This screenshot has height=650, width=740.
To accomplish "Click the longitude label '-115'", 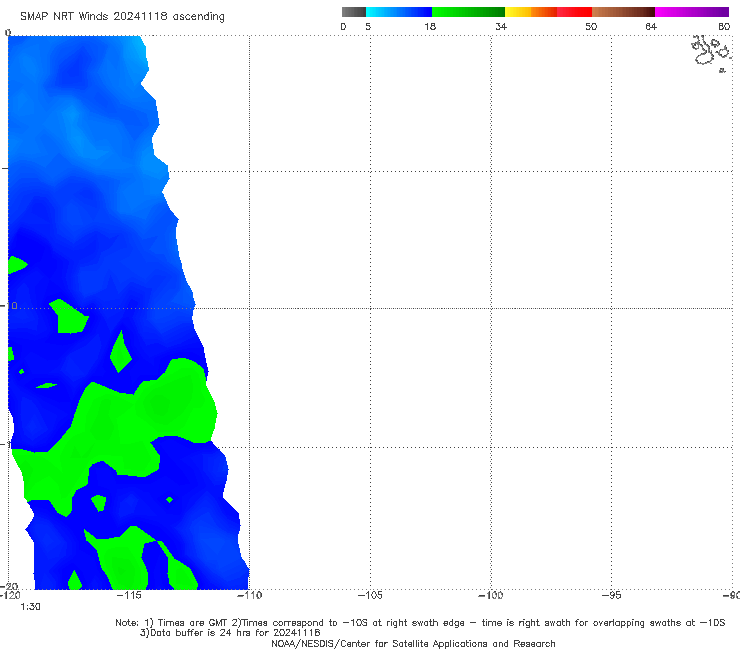I will point(129,595).
